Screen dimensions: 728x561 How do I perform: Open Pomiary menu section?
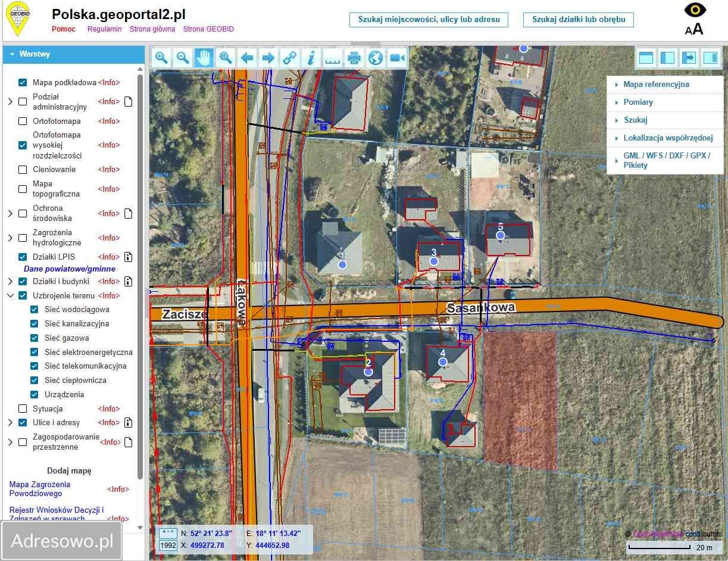(665, 102)
